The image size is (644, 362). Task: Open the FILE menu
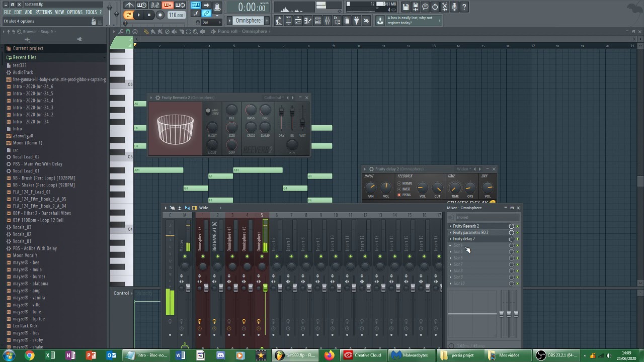(x=8, y=12)
